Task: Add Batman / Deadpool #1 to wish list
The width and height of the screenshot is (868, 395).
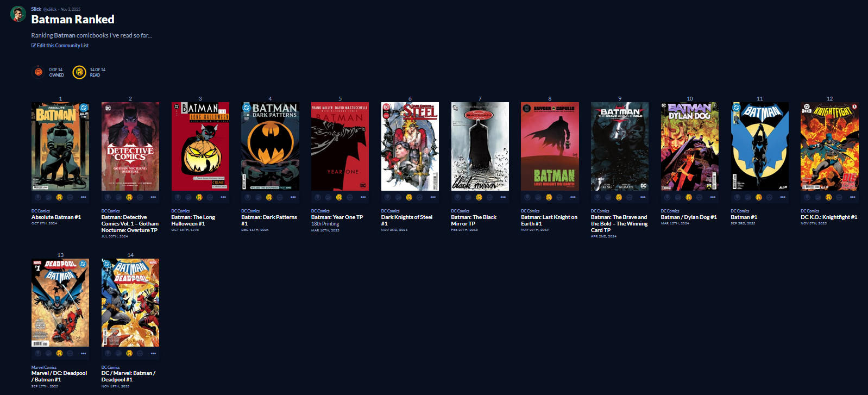Action: pyautogui.click(x=140, y=353)
